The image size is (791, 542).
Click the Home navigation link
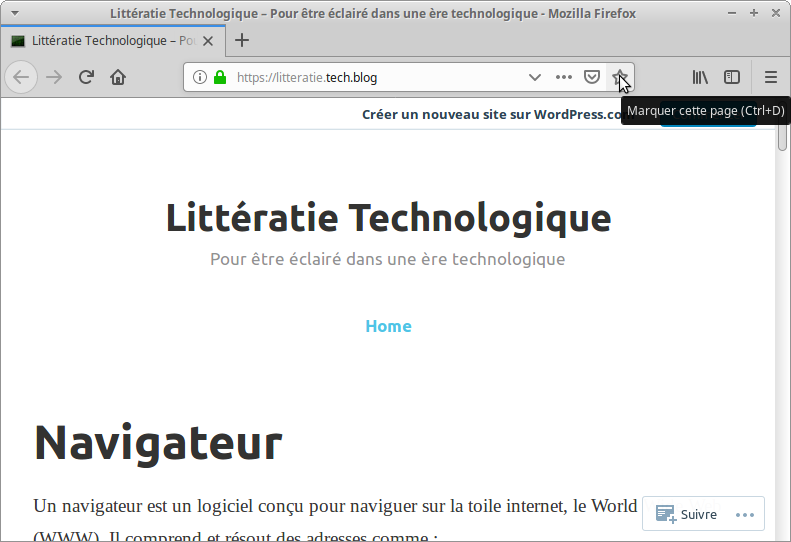tap(388, 326)
